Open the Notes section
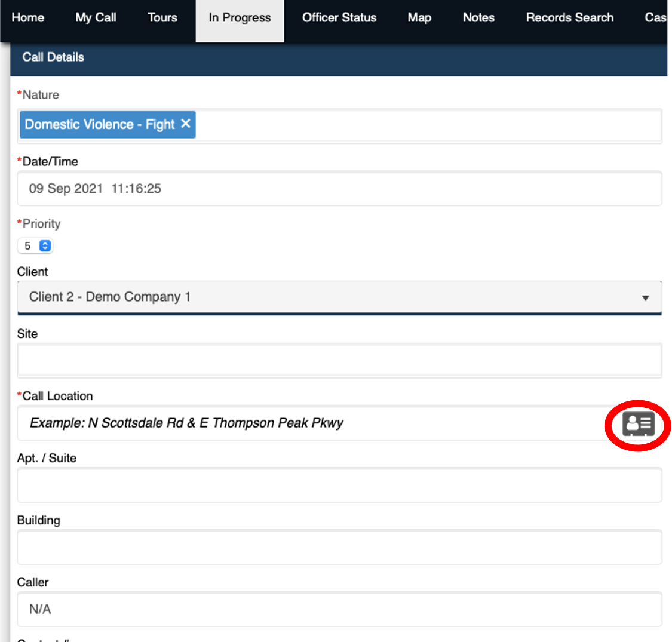672x642 pixels. (x=478, y=17)
